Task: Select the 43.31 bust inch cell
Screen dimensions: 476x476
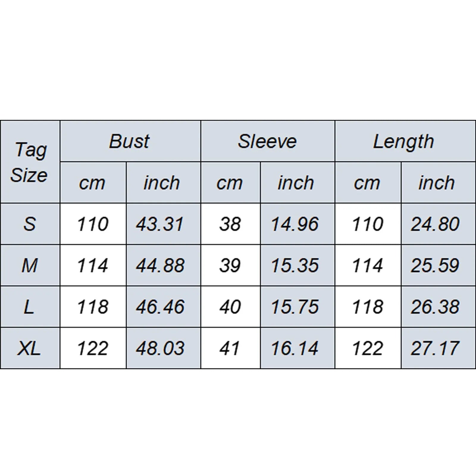Action: coord(163,224)
